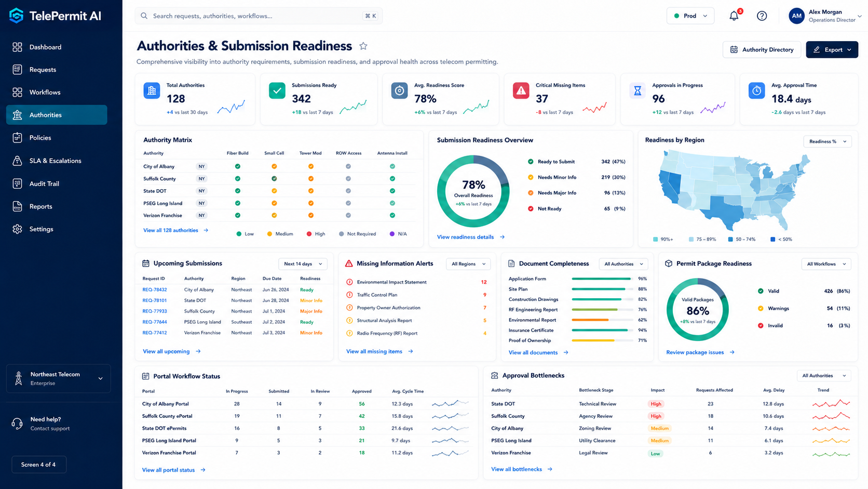This screenshot has height=489, width=868.
Task: Click the Total Authorities building icon
Action: (152, 91)
